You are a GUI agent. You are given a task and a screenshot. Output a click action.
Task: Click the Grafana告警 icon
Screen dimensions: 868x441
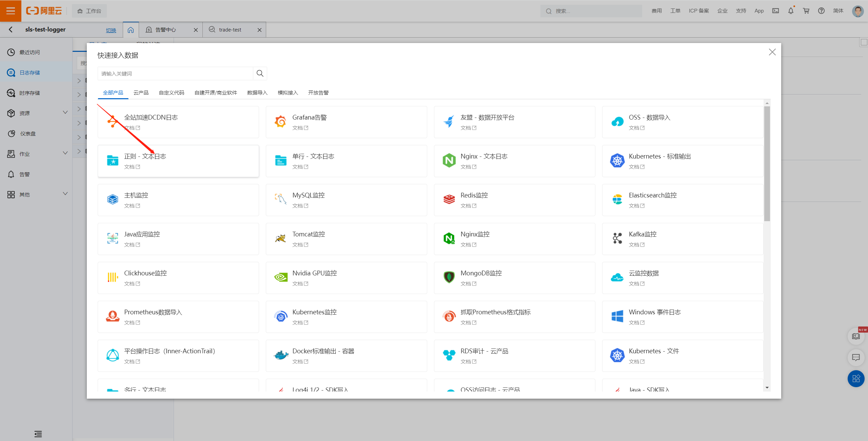(x=280, y=122)
